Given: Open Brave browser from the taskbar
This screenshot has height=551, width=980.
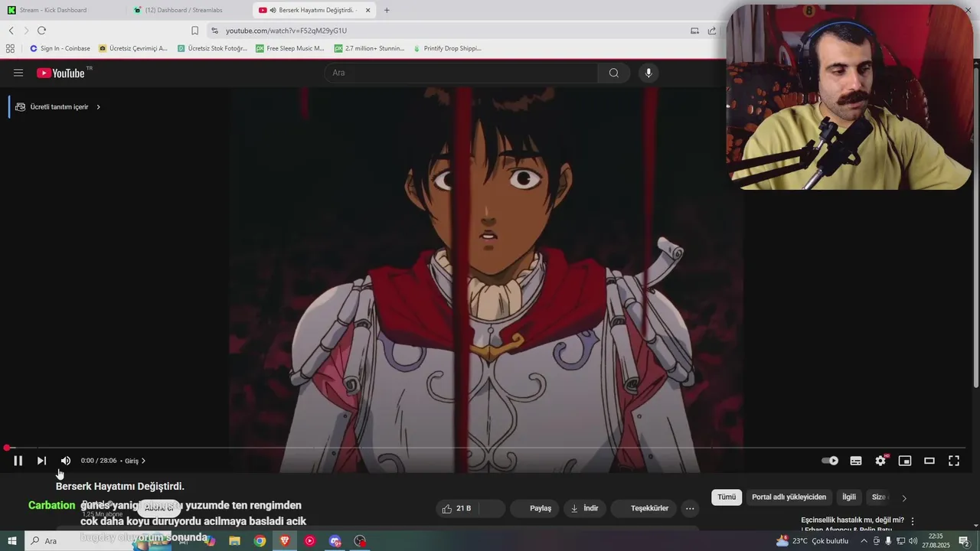Looking at the screenshot, I should (x=285, y=541).
